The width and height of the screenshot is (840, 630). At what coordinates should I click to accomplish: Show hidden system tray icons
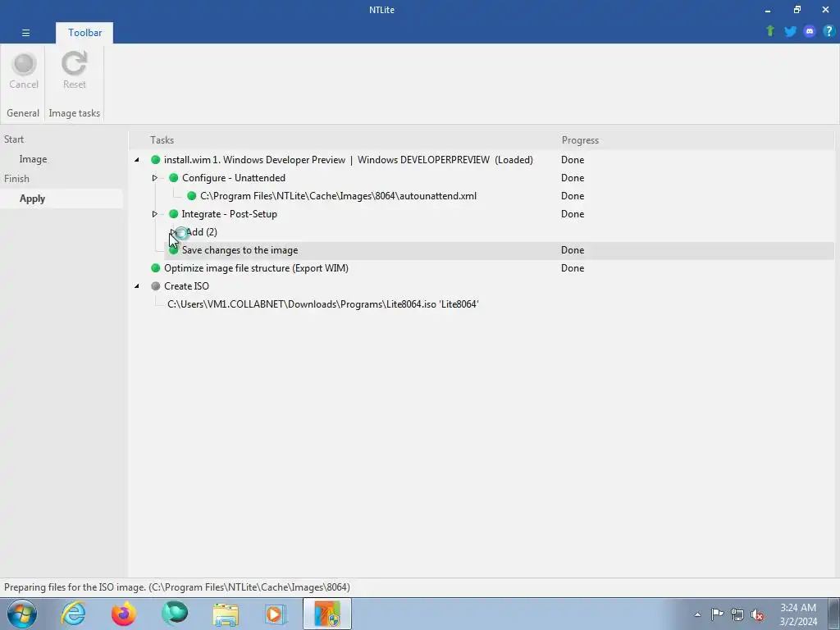point(697,614)
